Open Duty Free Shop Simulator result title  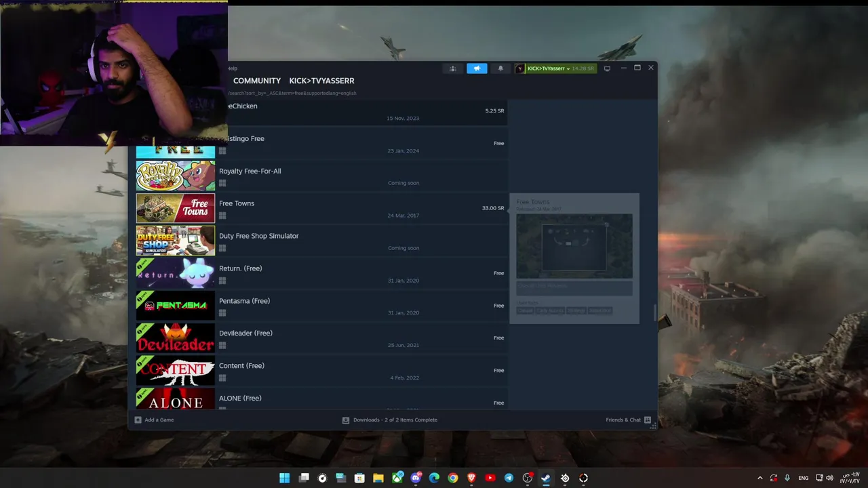click(258, 236)
